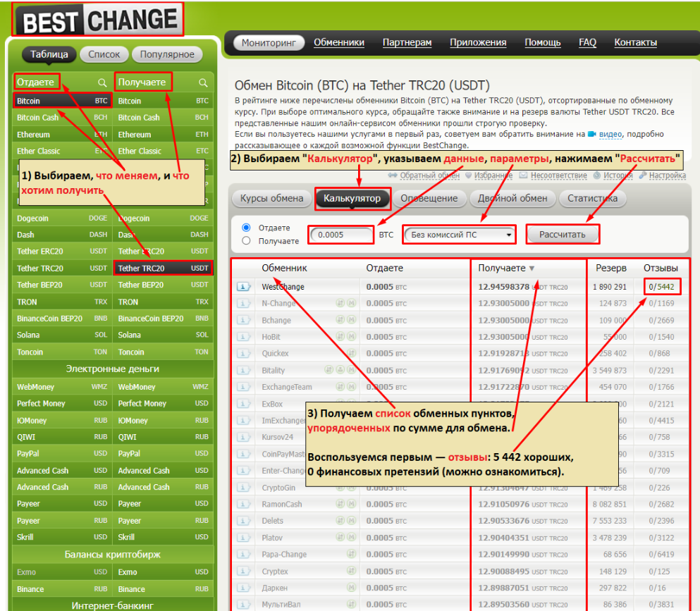Open search in the Отдаете column
Screen dimensions: 700x611
102,82
